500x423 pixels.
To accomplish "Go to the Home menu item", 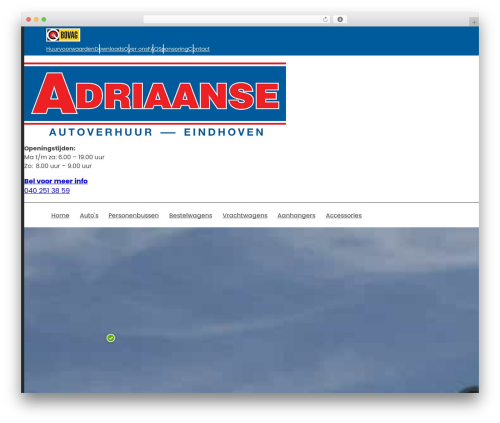I will click(x=60, y=216).
